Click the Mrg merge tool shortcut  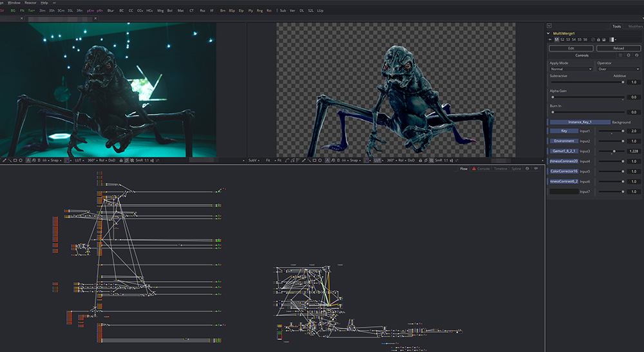(160, 11)
